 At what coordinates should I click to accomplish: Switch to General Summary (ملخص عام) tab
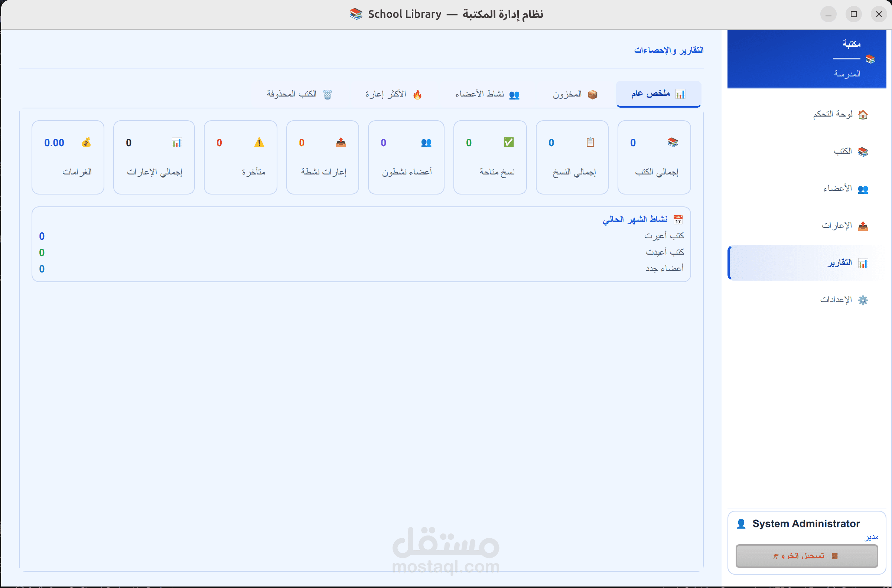point(658,94)
